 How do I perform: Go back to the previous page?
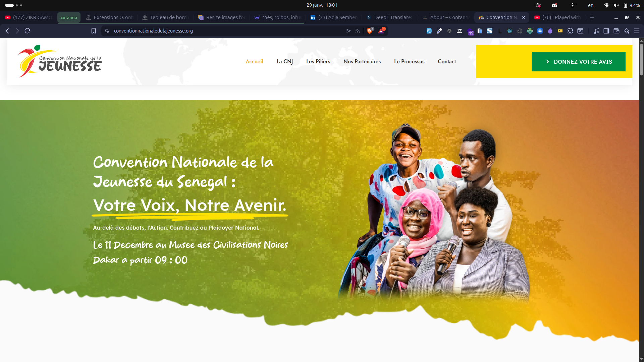pyautogui.click(x=7, y=31)
